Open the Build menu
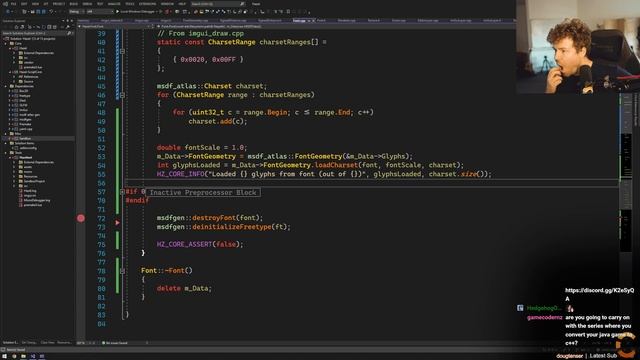The height and width of the screenshot is (360, 640). (x=73, y=4)
